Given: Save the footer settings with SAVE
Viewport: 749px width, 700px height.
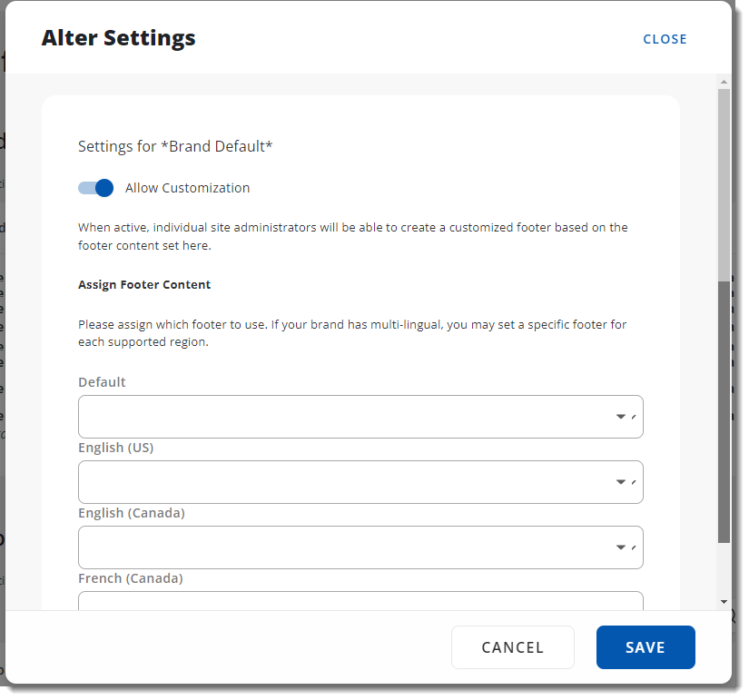Looking at the screenshot, I should (x=645, y=647).
